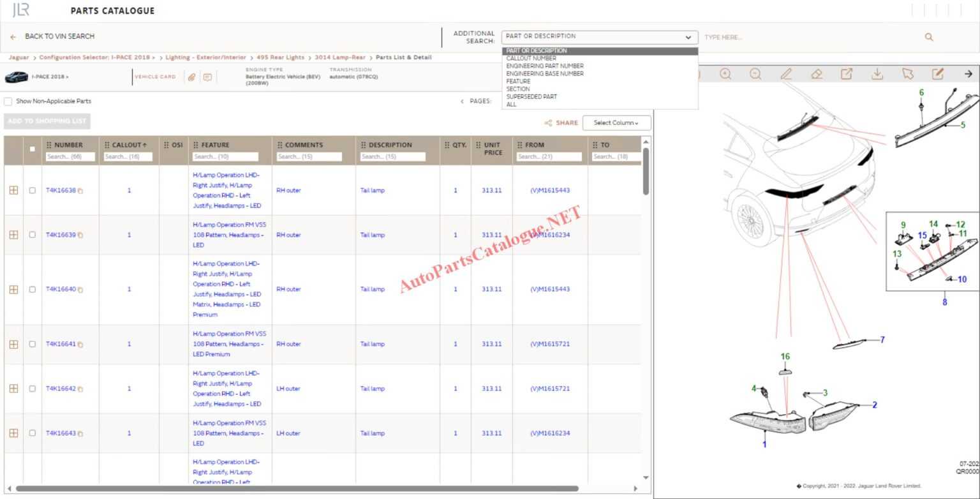This screenshot has width=980, height=499.
Task: Enable Show Non-Applicable Parts checkbox
Action: point(8,101)
